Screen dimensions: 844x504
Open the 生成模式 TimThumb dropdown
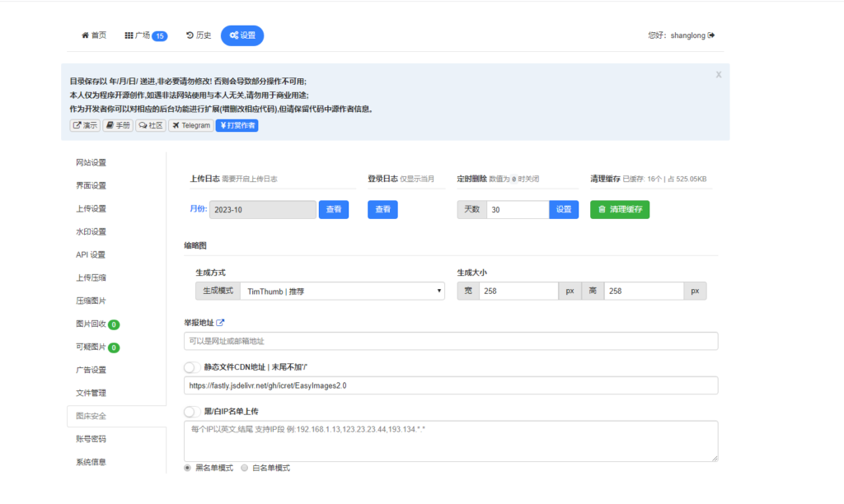click(342, 291)
